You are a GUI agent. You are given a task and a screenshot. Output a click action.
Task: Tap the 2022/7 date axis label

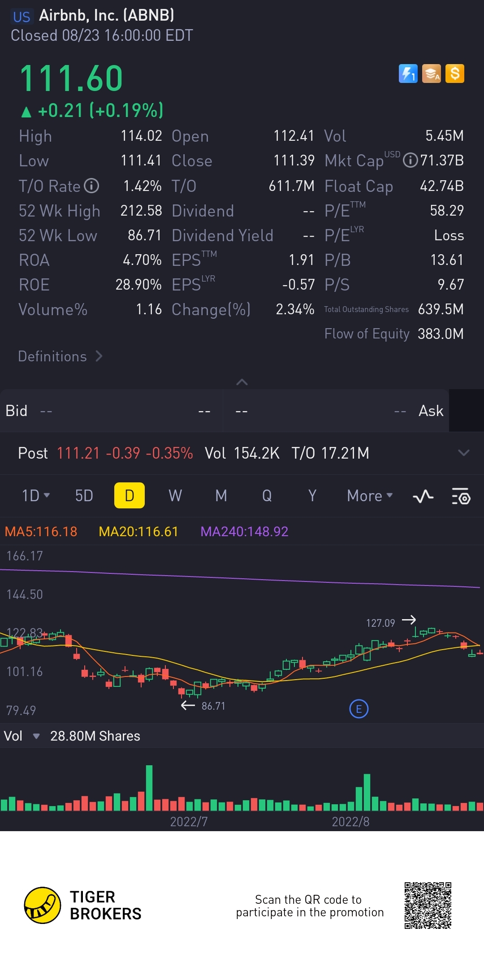pos(189,822)
